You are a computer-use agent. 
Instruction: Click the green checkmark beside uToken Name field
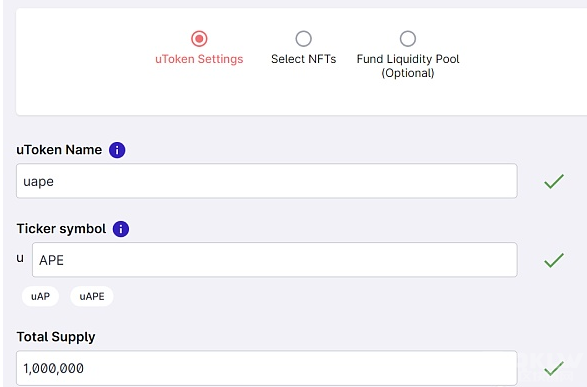(x=554, y=182)
